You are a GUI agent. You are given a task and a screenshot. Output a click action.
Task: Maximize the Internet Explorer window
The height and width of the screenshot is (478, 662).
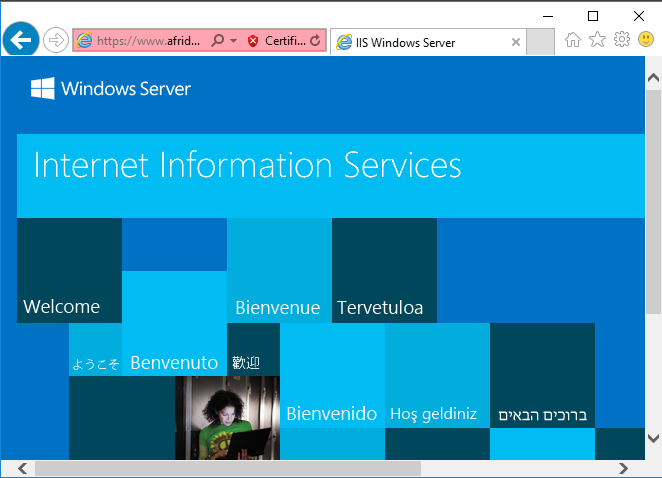[x=593, y=16]
